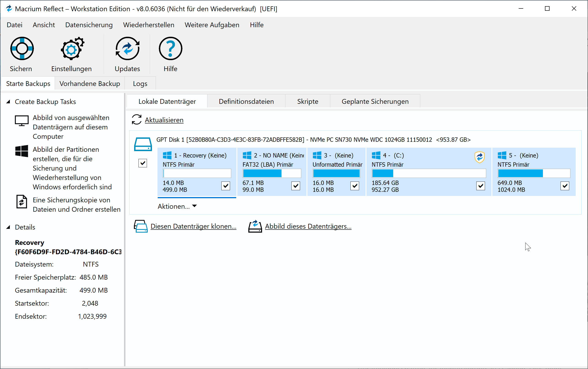Image resolution: width=588 pixels, height=369 pixels.
Task: Open the Datensicherung menu
Action: pyautogui.click(x=89, y=25)
